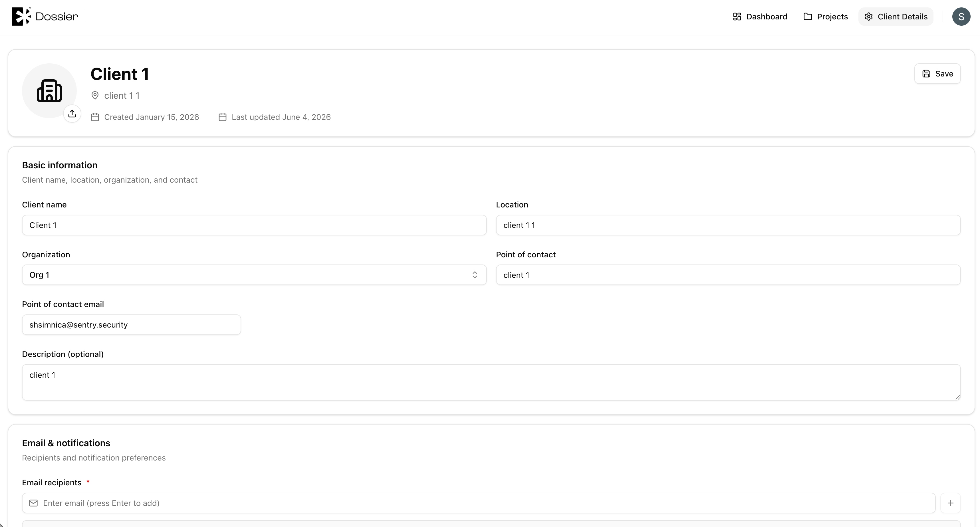Click the Basic information heading
The height and width of the screenshot is (527, 980).
click(x=60, y=165)
